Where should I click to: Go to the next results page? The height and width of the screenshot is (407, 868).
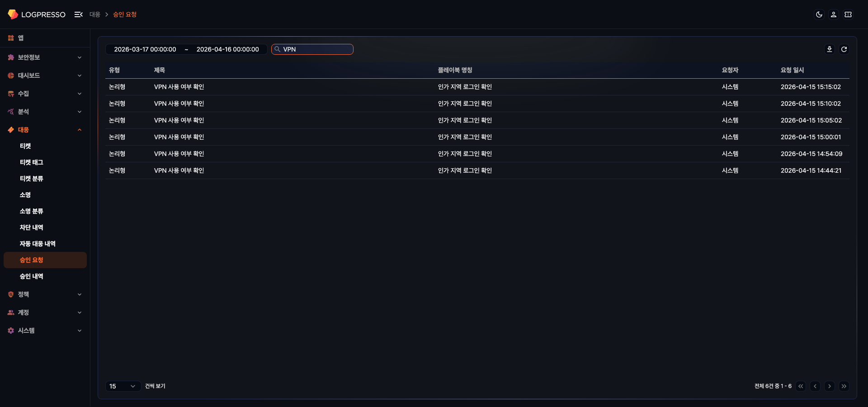829,386
